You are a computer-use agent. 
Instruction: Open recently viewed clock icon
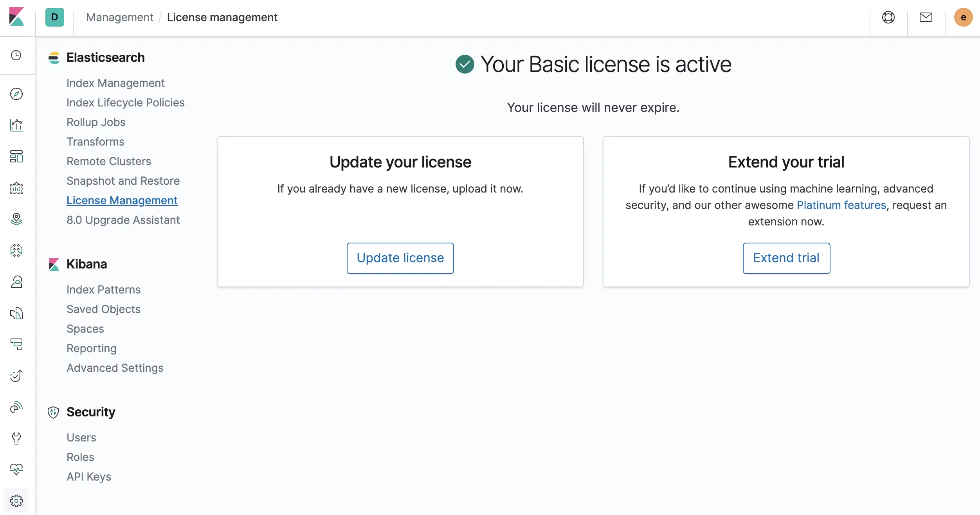[16, 55]
